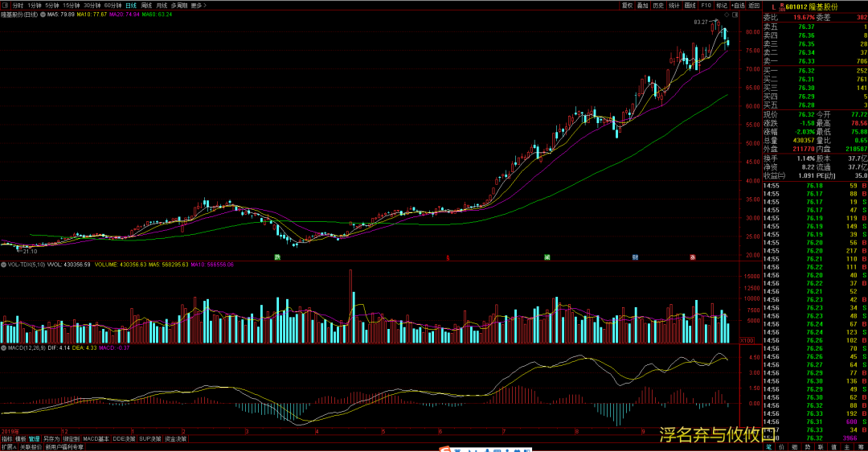
Task: Click the VOL-TDX indicator settings icon
Action: pos(3,264)
